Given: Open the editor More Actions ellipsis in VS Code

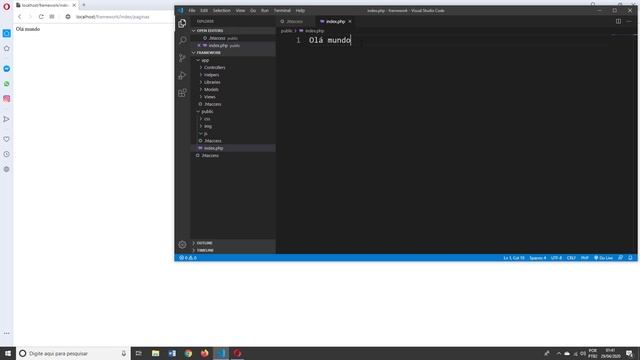Looking at the screenshot, I should (x=629, y=21).
